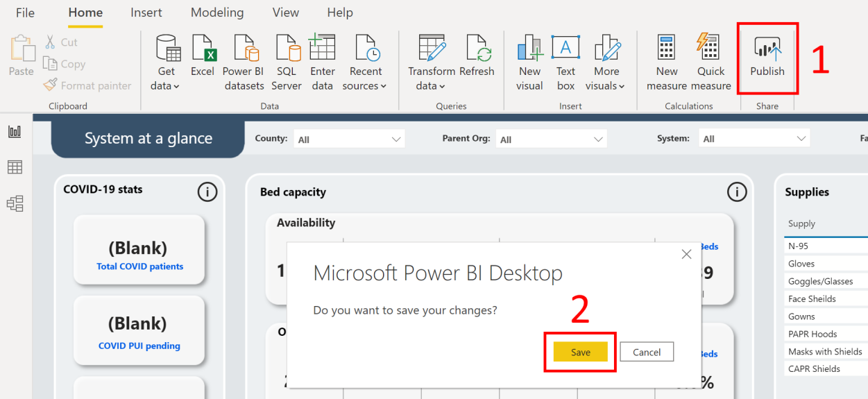Select the Gowns supply row
Image resolution: width=868 pixels, height=399 pixels.
(x=826, y=316)
